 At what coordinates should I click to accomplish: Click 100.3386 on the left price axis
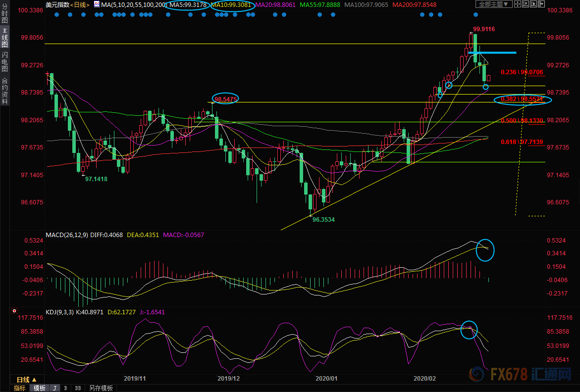pos(31,10)
